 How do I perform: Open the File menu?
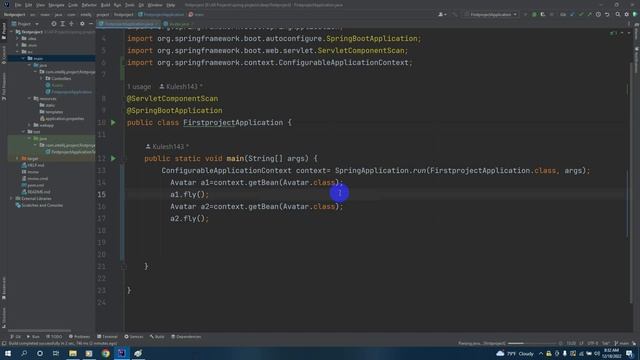(x=18, y=5)
